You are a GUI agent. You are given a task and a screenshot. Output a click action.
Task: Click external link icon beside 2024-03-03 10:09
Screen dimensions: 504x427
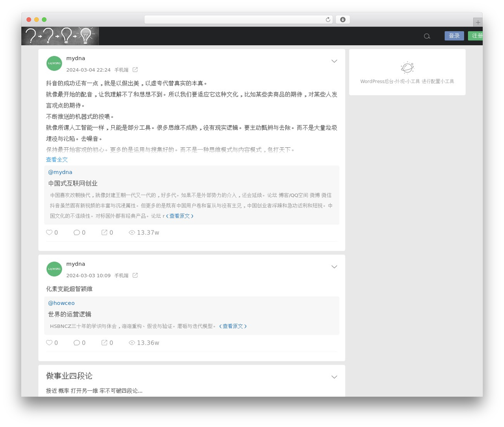pyautogui.click(x=135, y=275)
